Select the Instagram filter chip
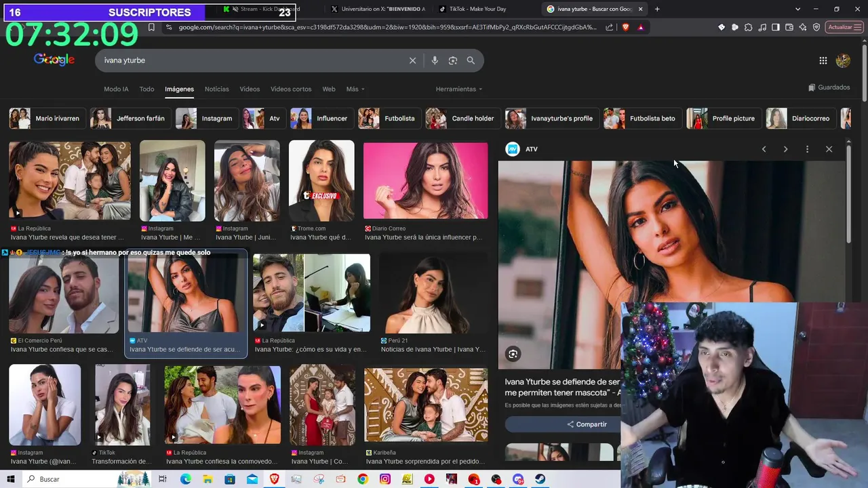Viewport: 868px width, 488px height. [207, 119]
